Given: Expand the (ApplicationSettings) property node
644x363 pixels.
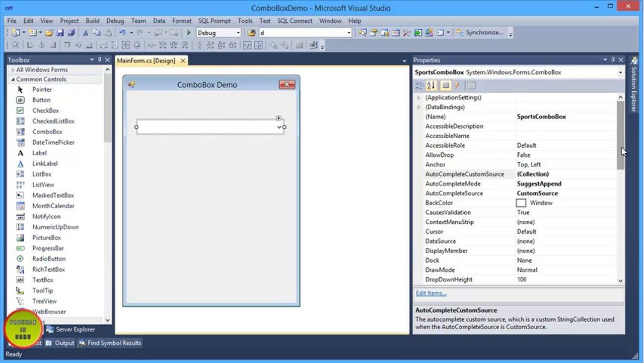Looking at the screenshot, I should 419,97.
